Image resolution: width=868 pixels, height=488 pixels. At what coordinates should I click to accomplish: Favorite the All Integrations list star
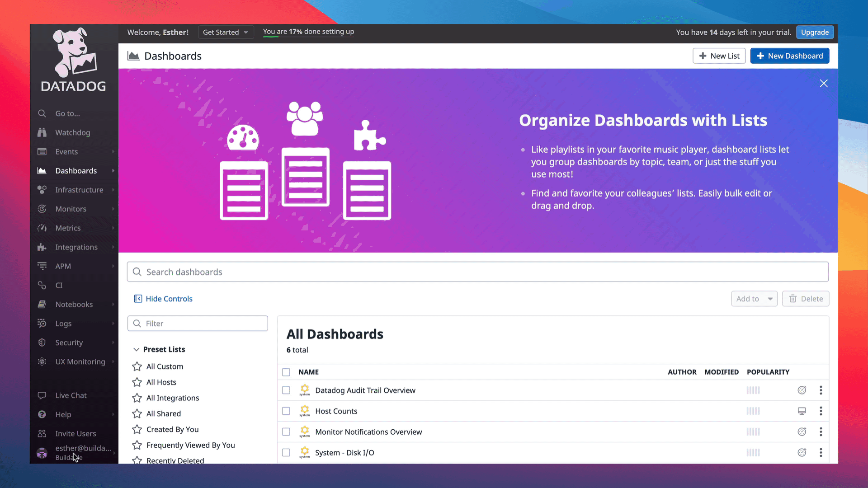point(137,398)
